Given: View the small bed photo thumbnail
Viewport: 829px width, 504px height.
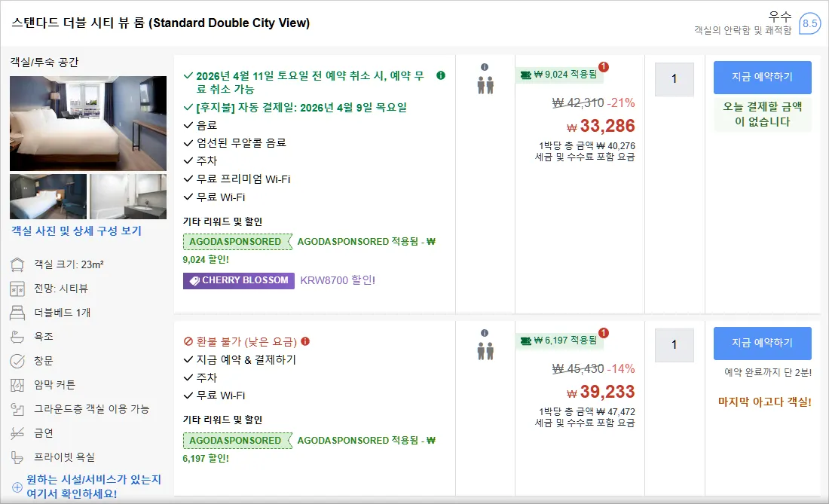Looking at the screenshot, I should click(x=48, y=197).
